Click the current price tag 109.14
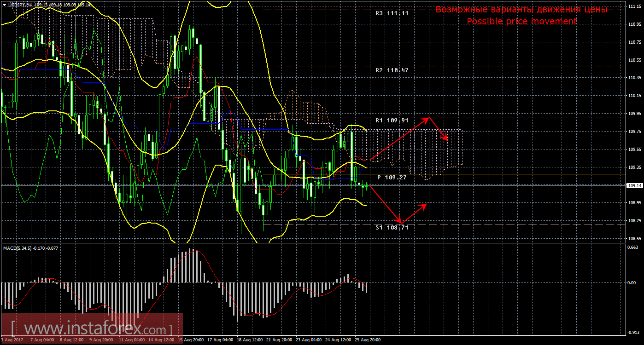The height and width of the screenshot is (345, 644). 634,185
